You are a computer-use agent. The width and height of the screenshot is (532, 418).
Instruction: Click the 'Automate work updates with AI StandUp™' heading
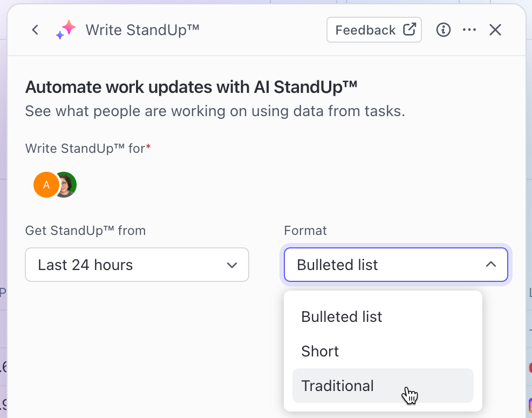(191, 87)
